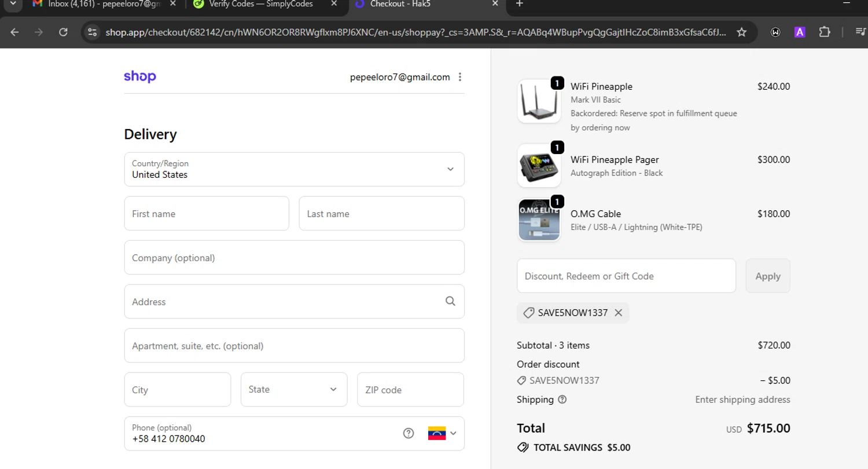Click the WiFi Pineapple item name

601,86
